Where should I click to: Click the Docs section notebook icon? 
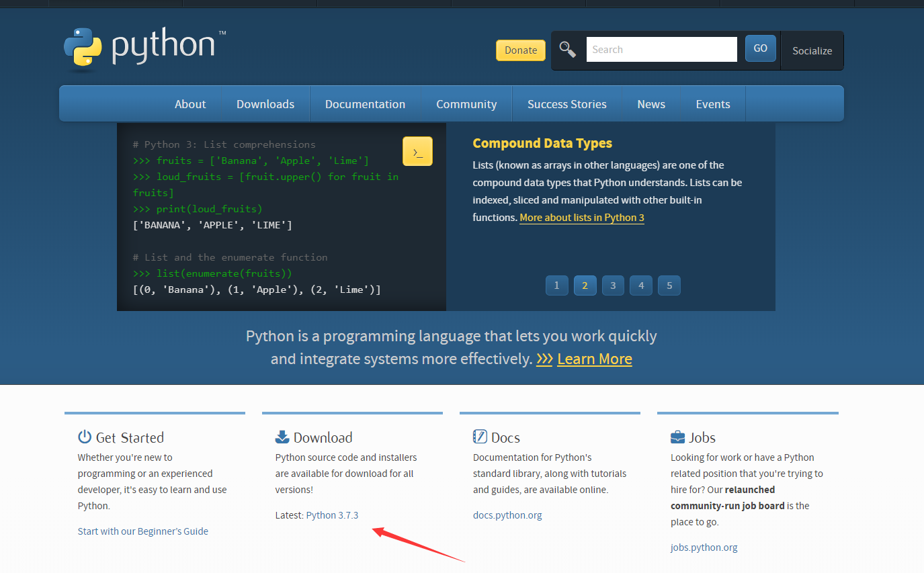480,437
